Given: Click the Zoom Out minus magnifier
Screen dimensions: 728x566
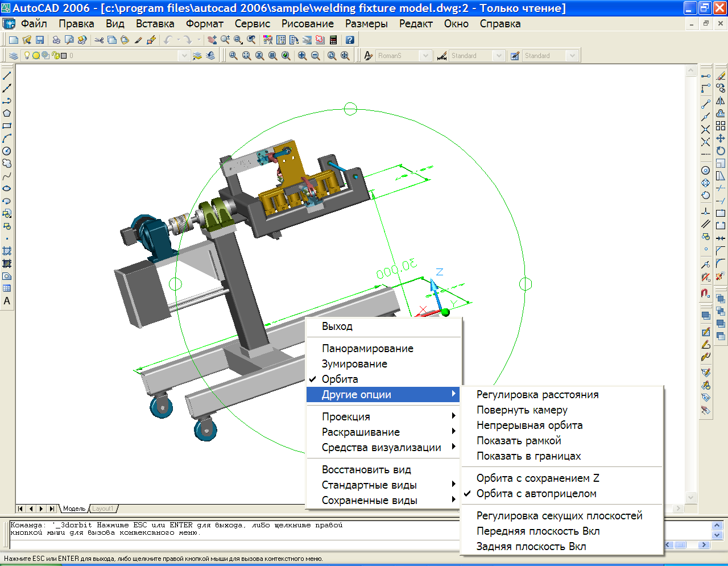Looking at the screenshot, I should [315, 56].
